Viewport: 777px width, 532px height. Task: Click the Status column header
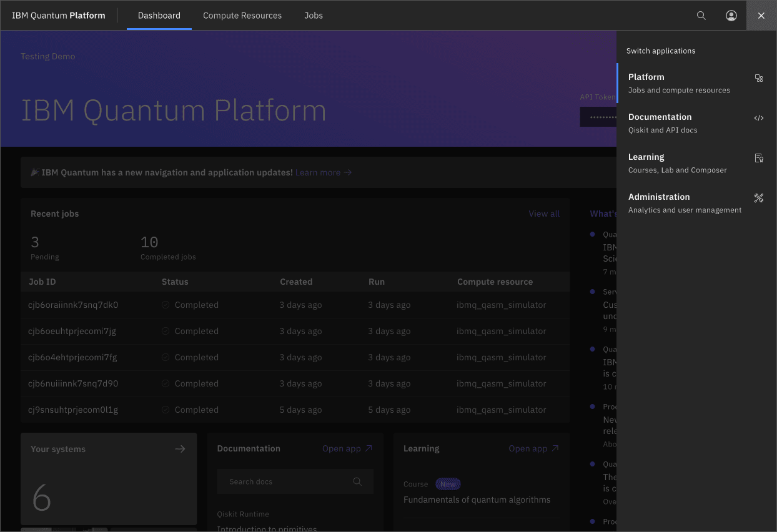(175, 282)
